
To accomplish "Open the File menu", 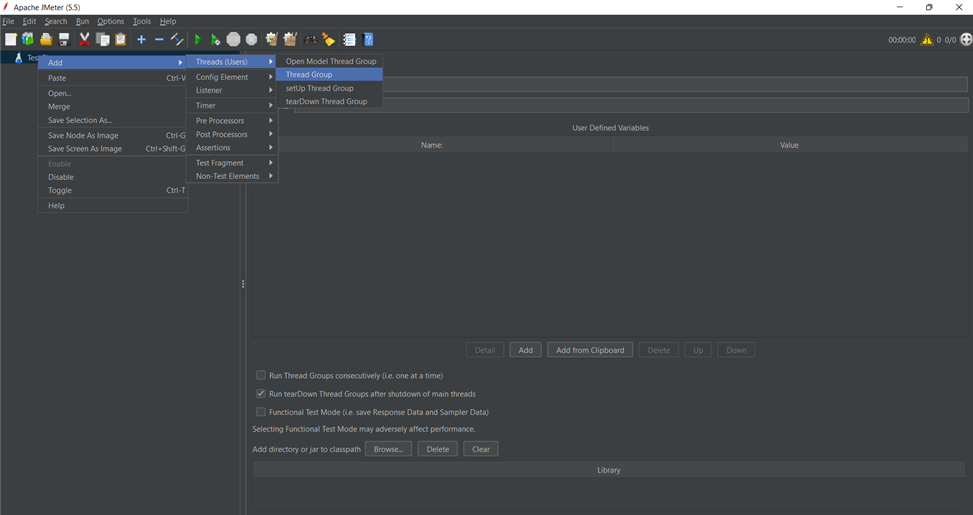I will tap(9, 21).
